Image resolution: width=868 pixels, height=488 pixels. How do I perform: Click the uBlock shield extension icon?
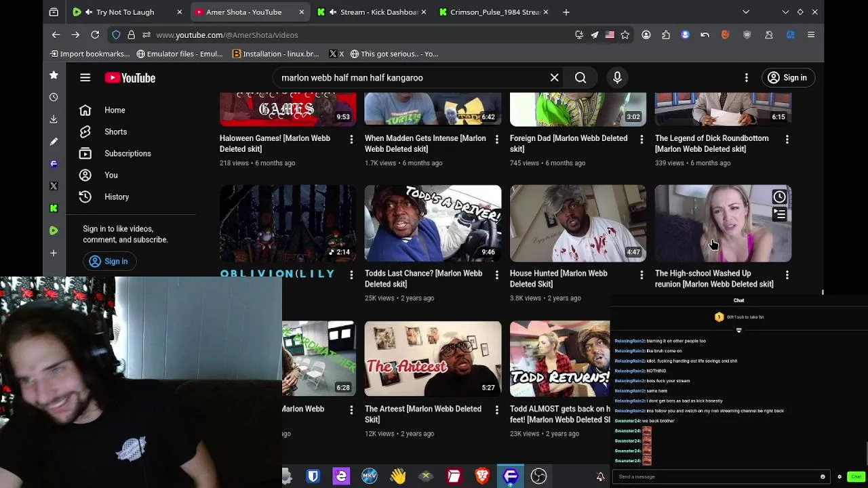click(x=747, y=35)
